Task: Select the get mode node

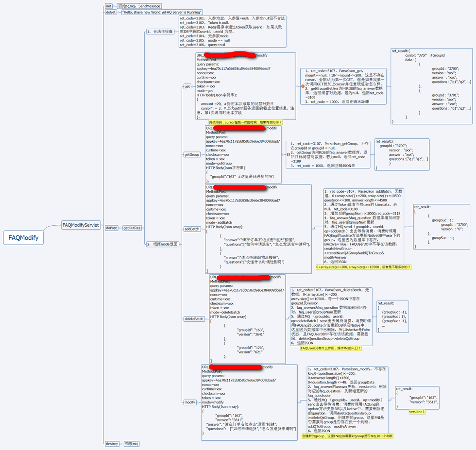Action: (187, 86)
